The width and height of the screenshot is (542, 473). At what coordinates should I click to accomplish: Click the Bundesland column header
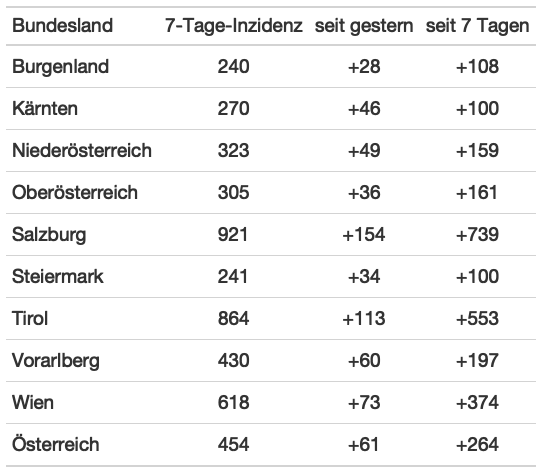[x=63, y=26]
